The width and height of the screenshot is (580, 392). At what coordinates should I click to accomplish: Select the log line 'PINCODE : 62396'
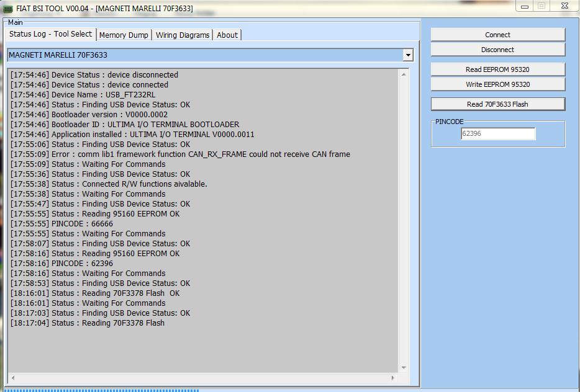coord(61,264)
